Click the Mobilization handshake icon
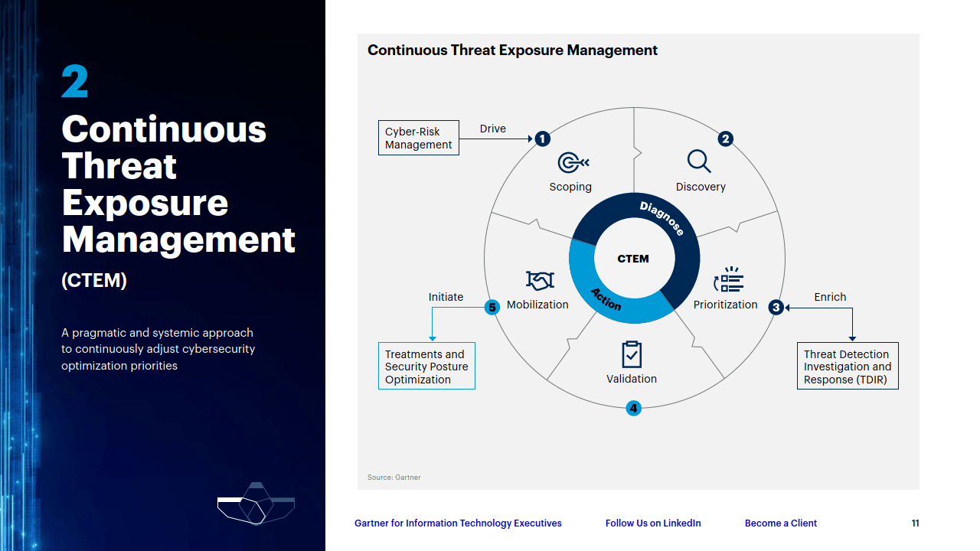The width and height of the screenshot is (980, 551). click(x=540, y=280)
